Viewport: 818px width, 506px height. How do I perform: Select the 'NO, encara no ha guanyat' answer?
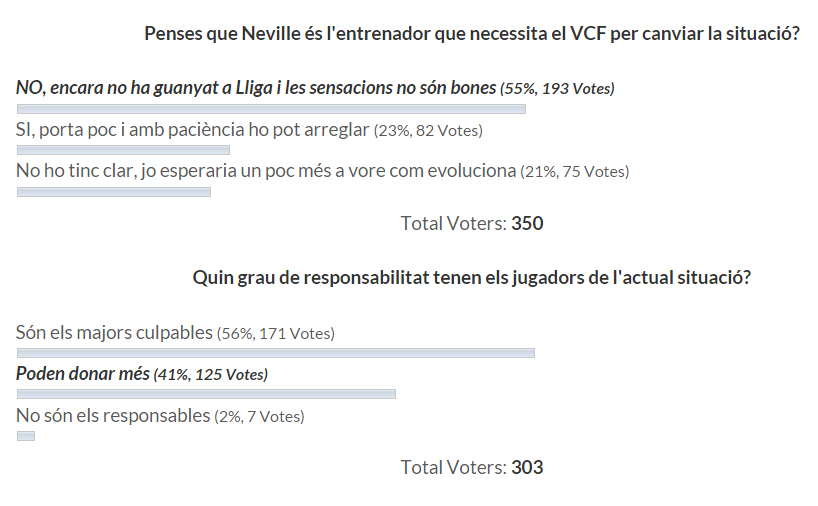[256, 88]
